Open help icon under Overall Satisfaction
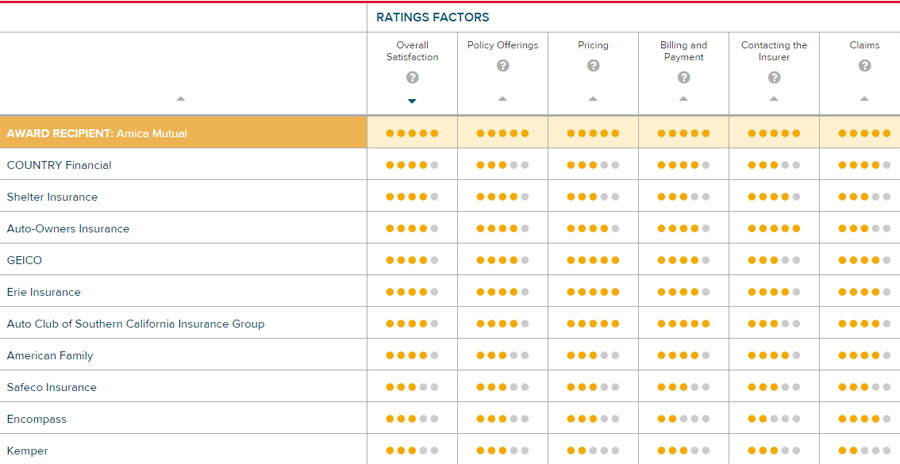The width and height of the screenshot is (900, 464). [412, 78]
